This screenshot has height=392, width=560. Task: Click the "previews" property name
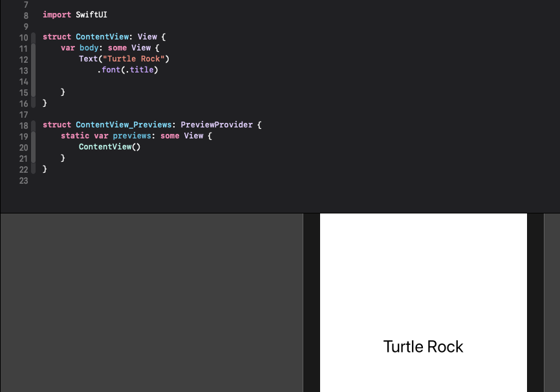(132, 136)
